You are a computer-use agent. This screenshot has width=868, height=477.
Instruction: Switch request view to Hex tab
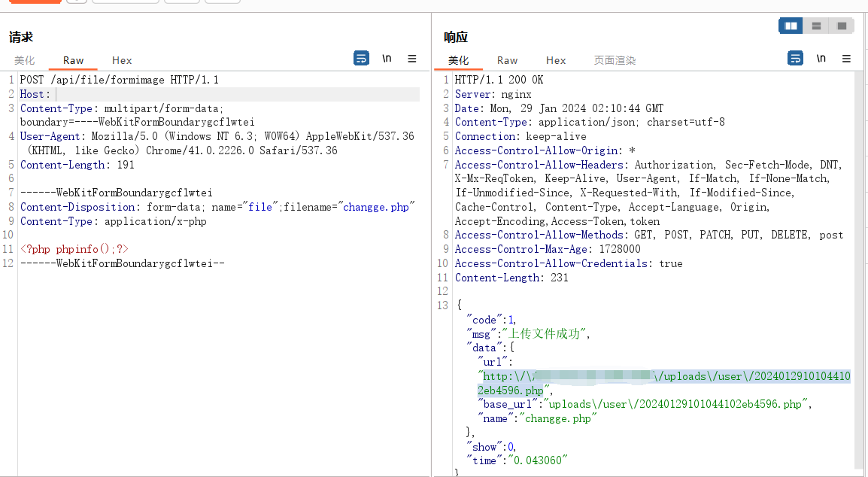[x=122, y=60]
